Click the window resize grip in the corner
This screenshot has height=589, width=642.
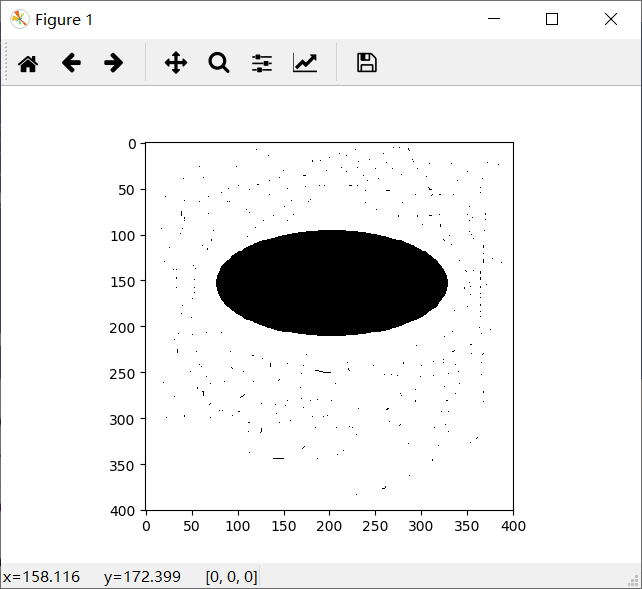[x=634, y=581]
